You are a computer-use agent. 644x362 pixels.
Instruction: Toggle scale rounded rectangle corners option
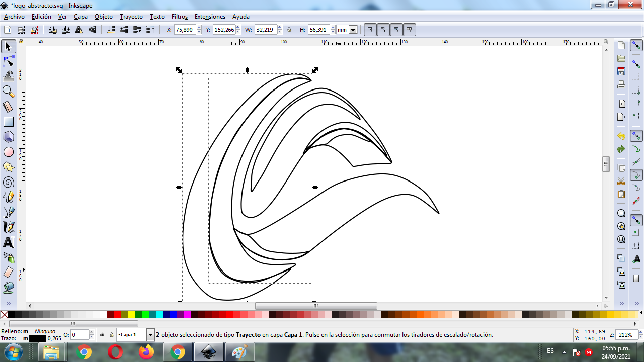[x=383, y=30]
